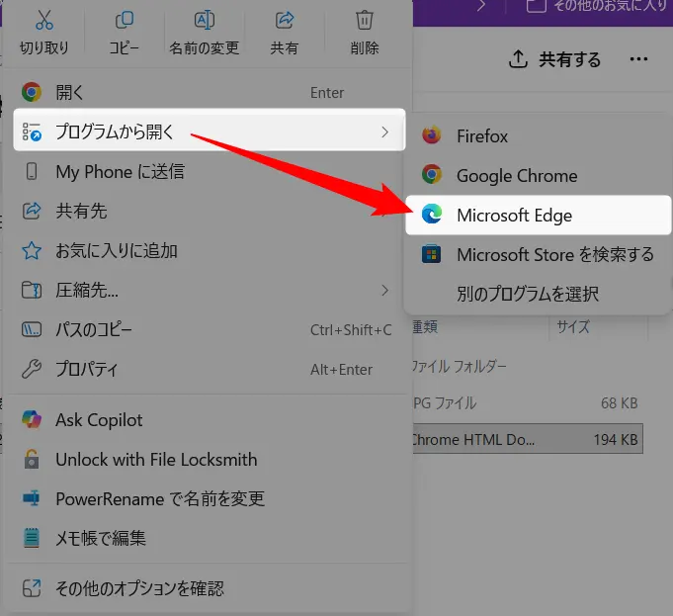The width and height of the screenshot is (673, 616).
Task: Select Microsoft Edge to open file
Action: coord(514,216)
